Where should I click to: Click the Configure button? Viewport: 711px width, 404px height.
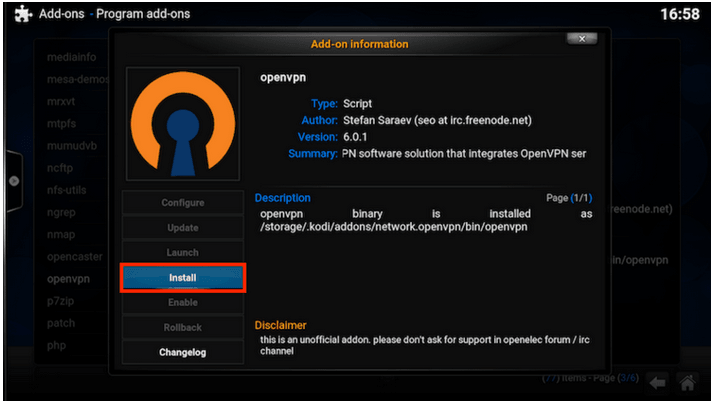(183, 203)
